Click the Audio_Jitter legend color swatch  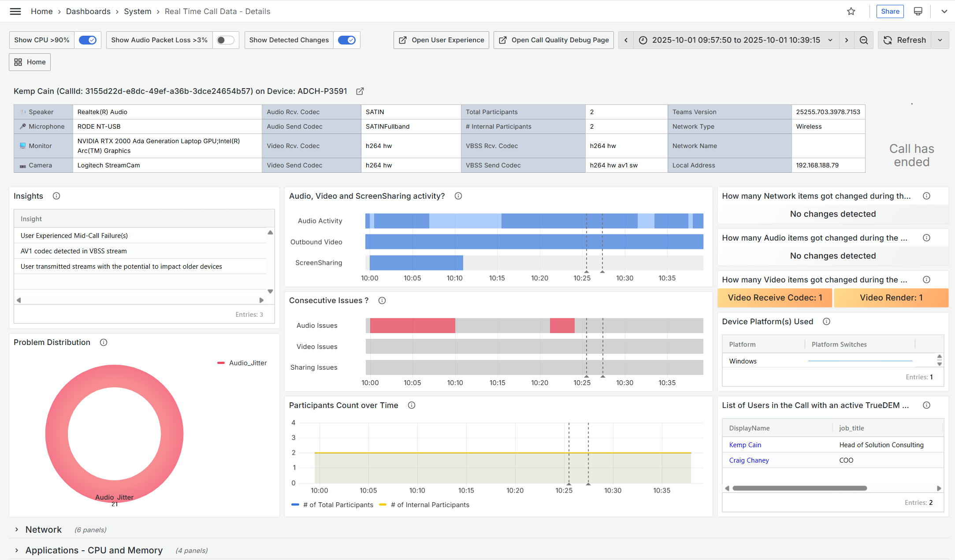point(221,363)
